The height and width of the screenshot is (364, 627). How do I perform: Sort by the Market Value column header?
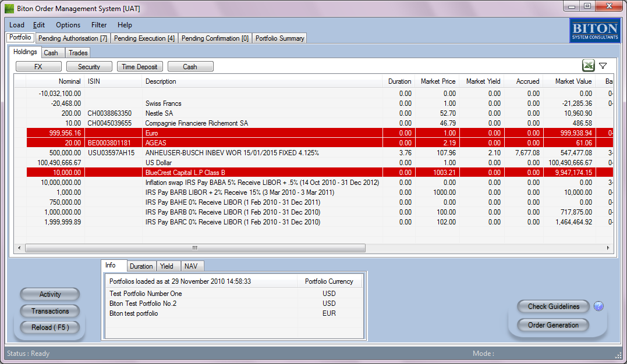[569, 81]
